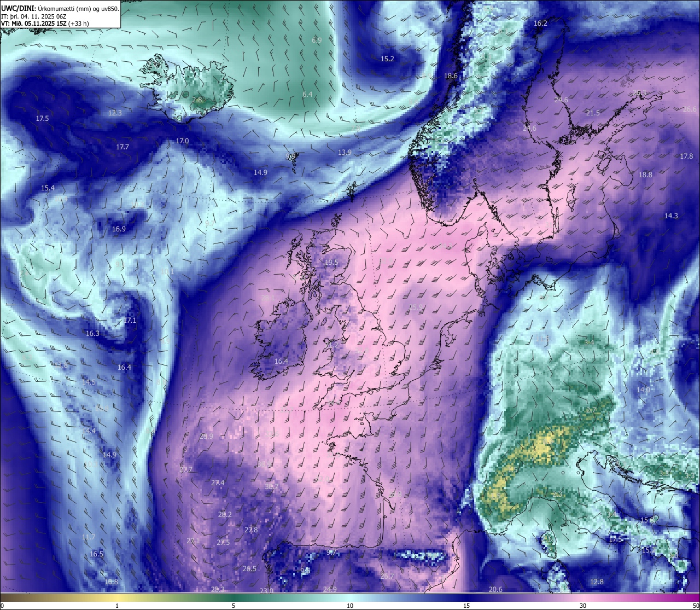Click the 24.9 value label
The image size is (700, 610).
[330, 589]
